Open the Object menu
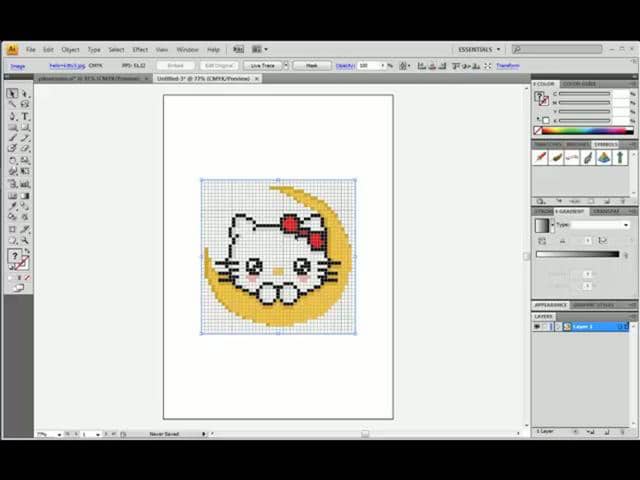Screen dimensions: 640x480 tap(70, 50)
